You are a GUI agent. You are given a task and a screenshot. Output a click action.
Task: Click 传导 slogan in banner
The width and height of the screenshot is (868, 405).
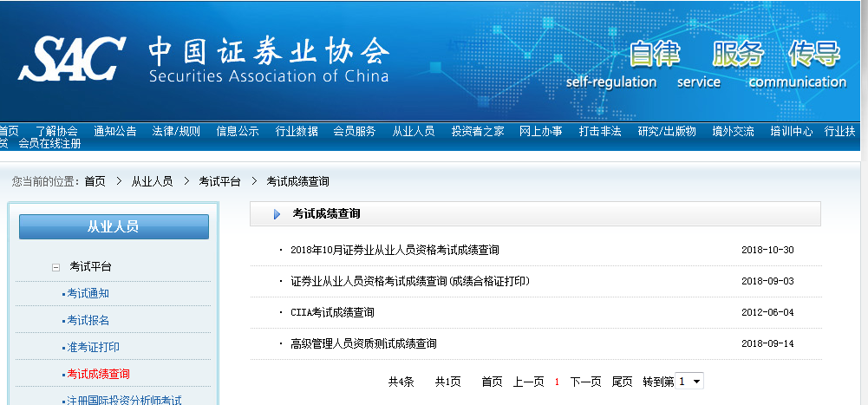[x=815, y=55]
